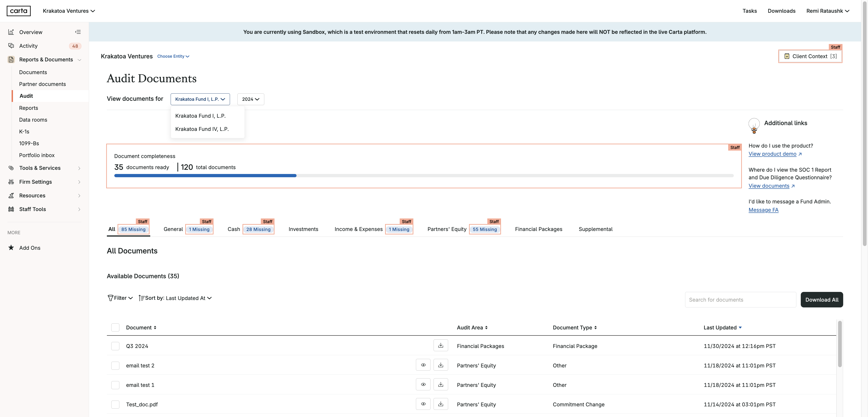Open the Activity 48 notifications badge
Viewport: 868px width, 417px height.
pyautogui.click(x=75, y=46)
